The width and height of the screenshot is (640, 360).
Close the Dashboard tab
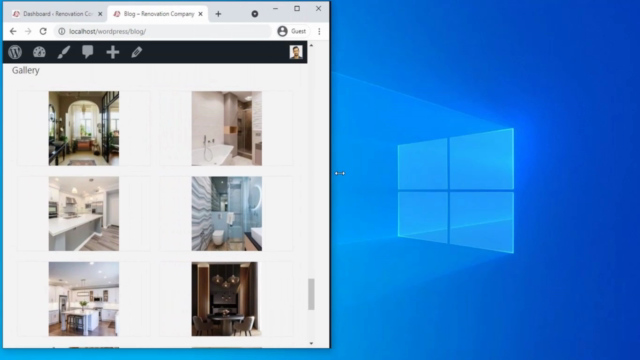pos(100,14)
